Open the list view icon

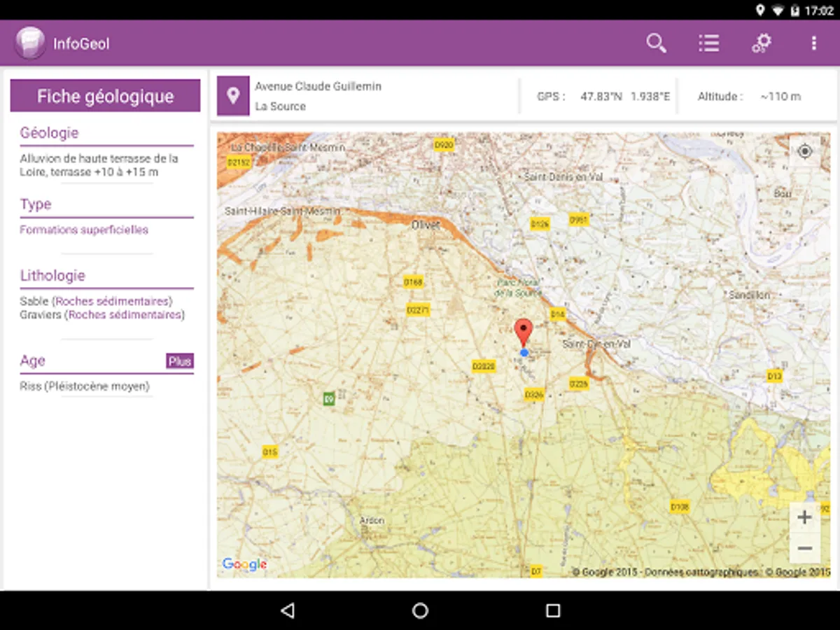[x=708, y=43]
